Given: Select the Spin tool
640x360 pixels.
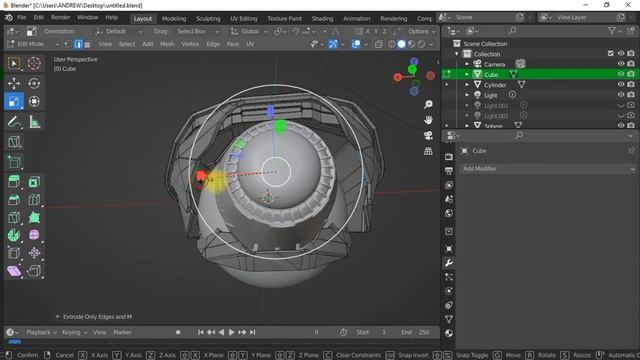Looking at the screenshot, I should 14,235.
